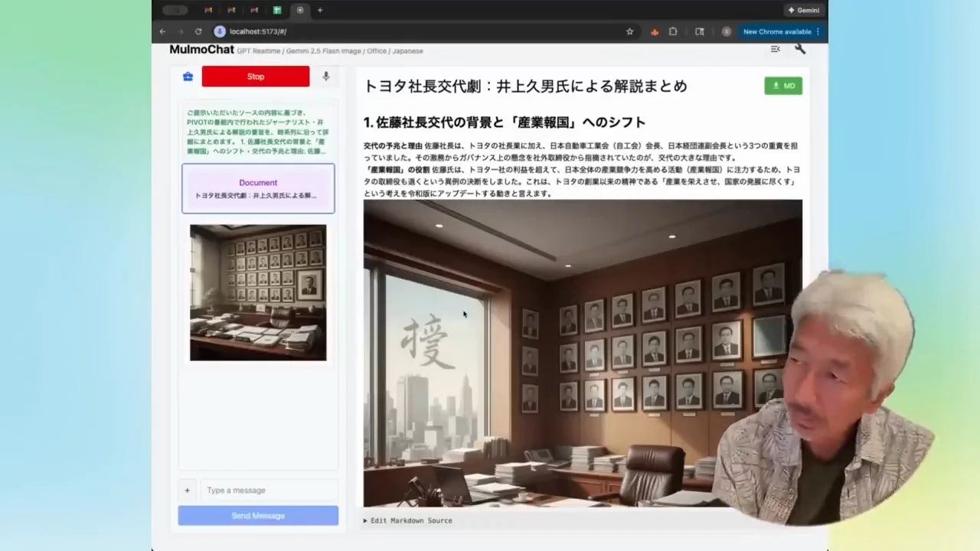Download markdown with the MD button

point(783,86)
